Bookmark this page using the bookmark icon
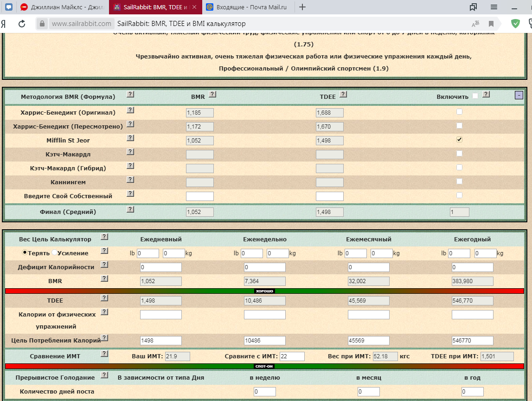532x401 pixels. coord(491,24)
